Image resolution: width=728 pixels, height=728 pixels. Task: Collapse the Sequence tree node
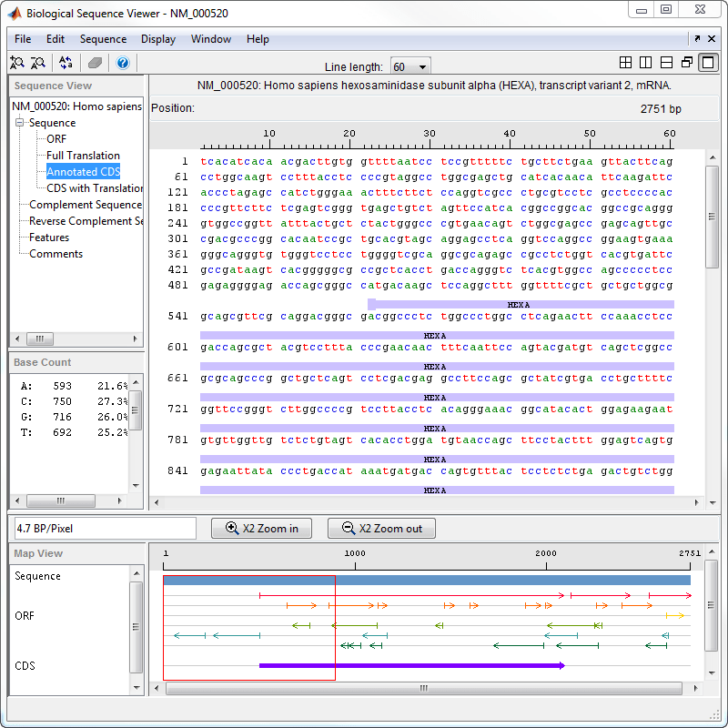(x=21, y=123)
